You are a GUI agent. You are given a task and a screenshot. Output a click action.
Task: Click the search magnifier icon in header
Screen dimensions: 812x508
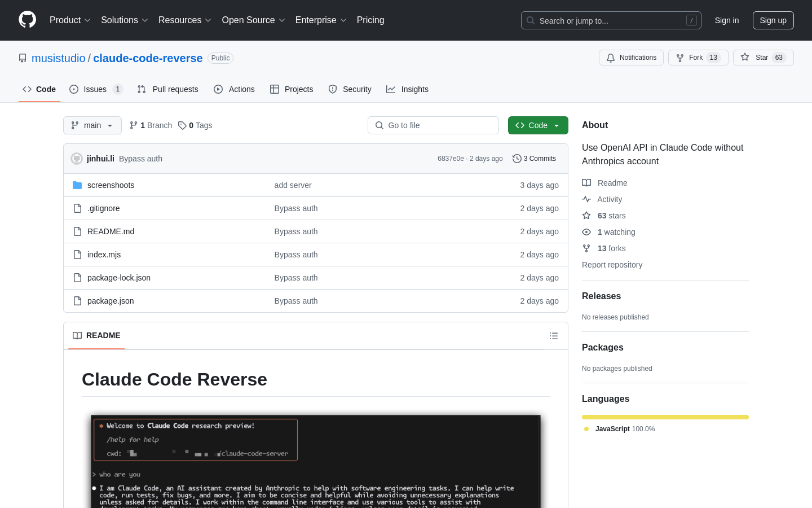coord(531,20)
